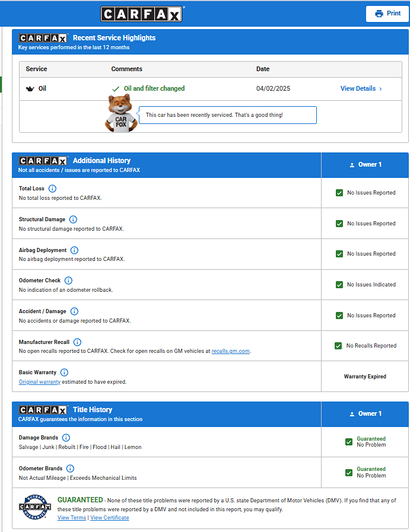Click the Basic Warranty info icon
Viewport: 410px width, 532px height.
64,372
